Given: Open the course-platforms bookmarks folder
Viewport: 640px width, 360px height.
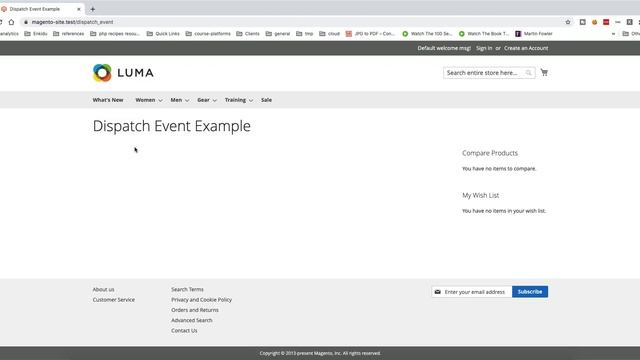Looking at the screenshot, I should tap(208, 34).
